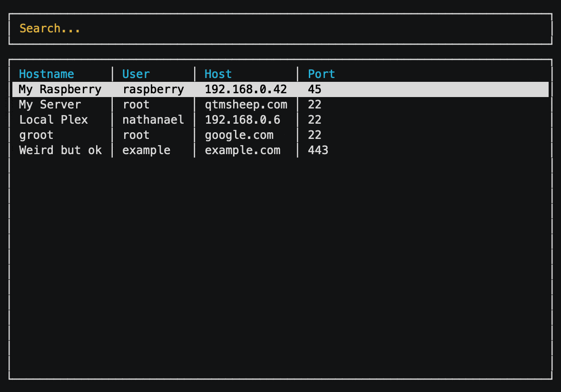Click the Search placeholder text
Image resolution: width=561 pixels, height=392 pixels.
point(49,28)
